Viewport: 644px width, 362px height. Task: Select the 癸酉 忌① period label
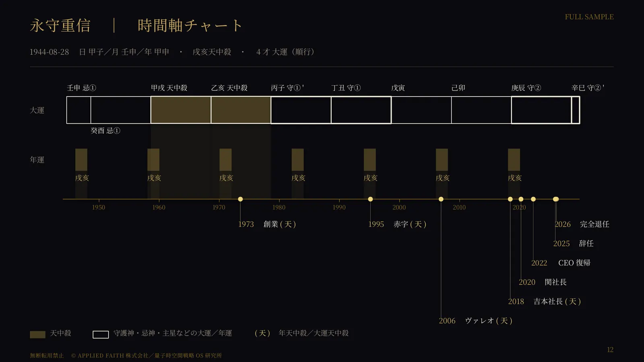[x=105, y=131]
